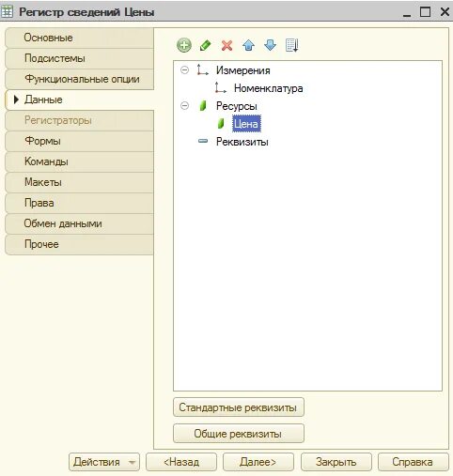Open the Основные tab
Screen dimensions: 453x476
[80, 38]
